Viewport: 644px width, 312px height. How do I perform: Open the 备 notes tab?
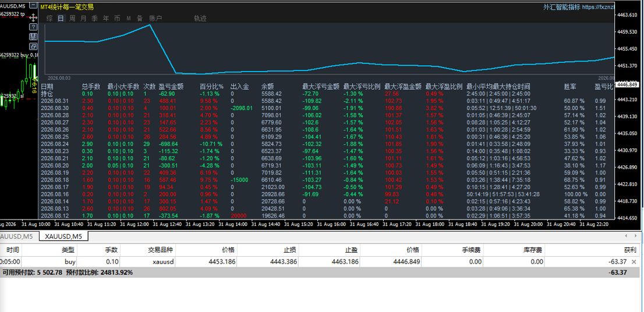coord(140,18)
